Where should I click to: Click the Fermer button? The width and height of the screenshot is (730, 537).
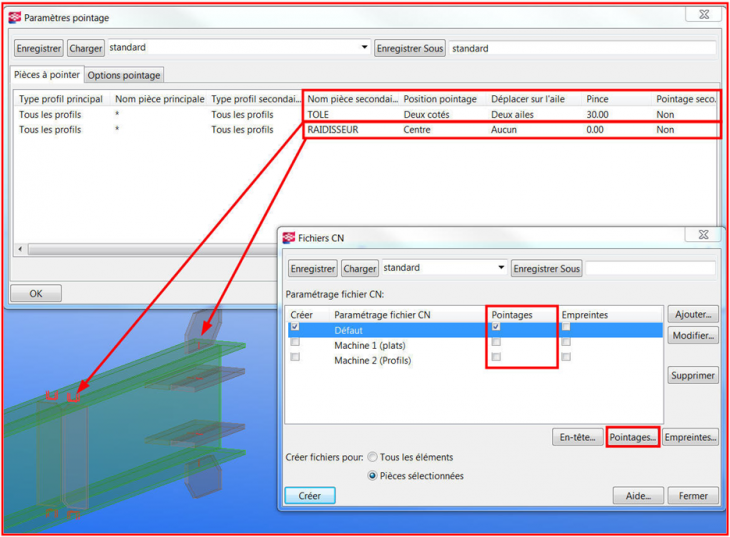click(x=693, y=496)
